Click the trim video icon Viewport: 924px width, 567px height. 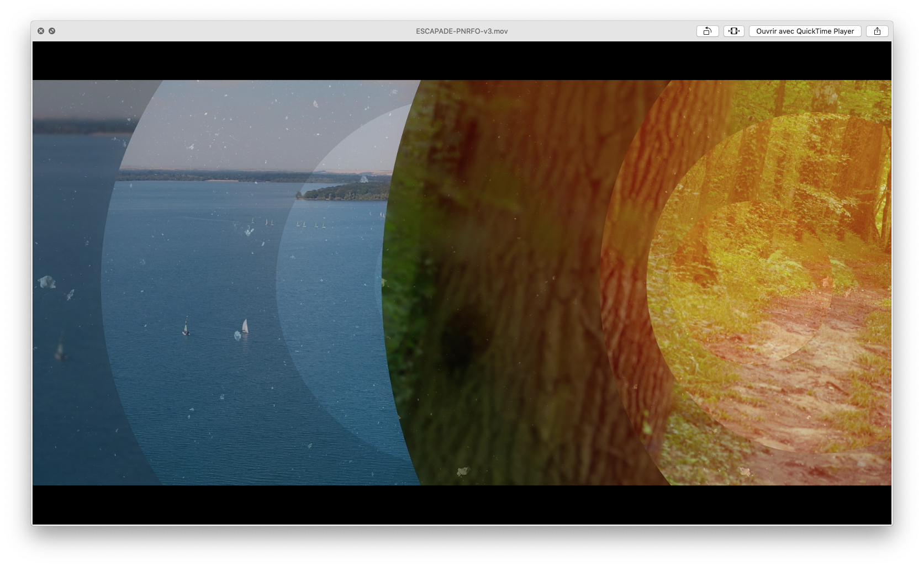[733, 31]
